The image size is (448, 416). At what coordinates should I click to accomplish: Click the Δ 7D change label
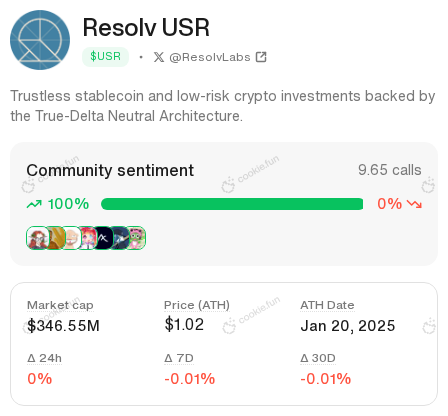[179, 358]
